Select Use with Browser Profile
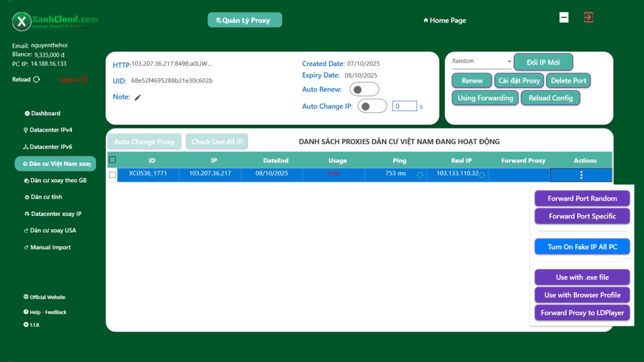This screenshot has width=644, height=362. click(x=582, y=295)
